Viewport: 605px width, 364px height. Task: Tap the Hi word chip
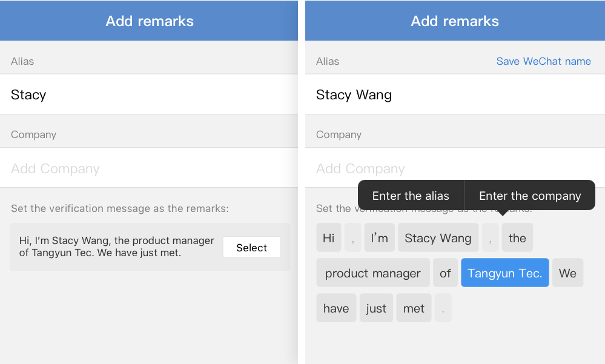(x=328, y=238)
